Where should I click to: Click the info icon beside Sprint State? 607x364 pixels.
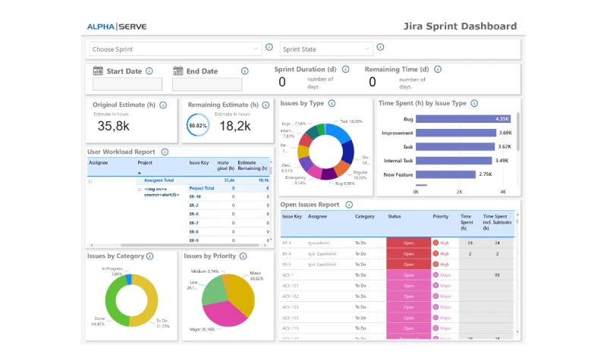pyautogui.click(x=382, y=48)
